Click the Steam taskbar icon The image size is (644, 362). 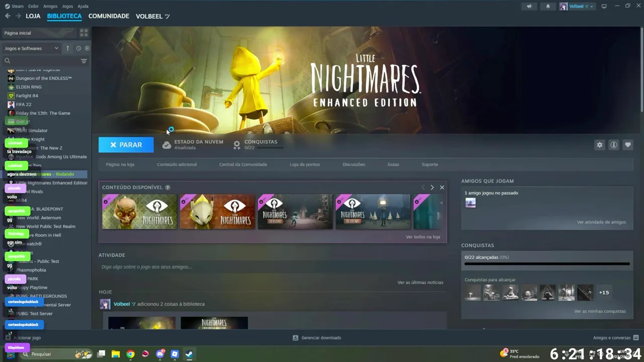point(189,354)
